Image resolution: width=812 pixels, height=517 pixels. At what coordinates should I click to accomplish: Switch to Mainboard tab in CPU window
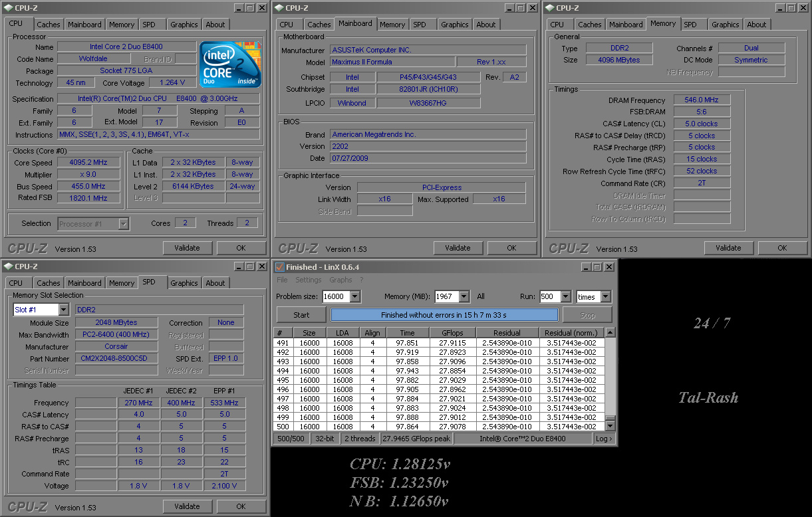point(84,25)
